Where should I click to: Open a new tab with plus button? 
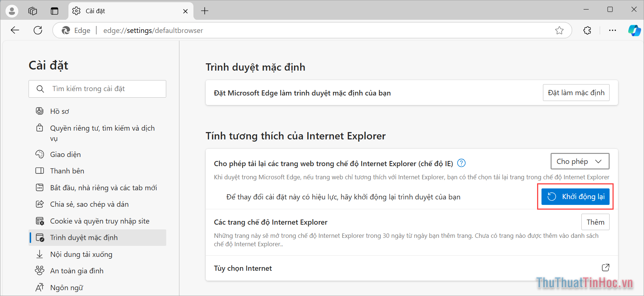205,11
